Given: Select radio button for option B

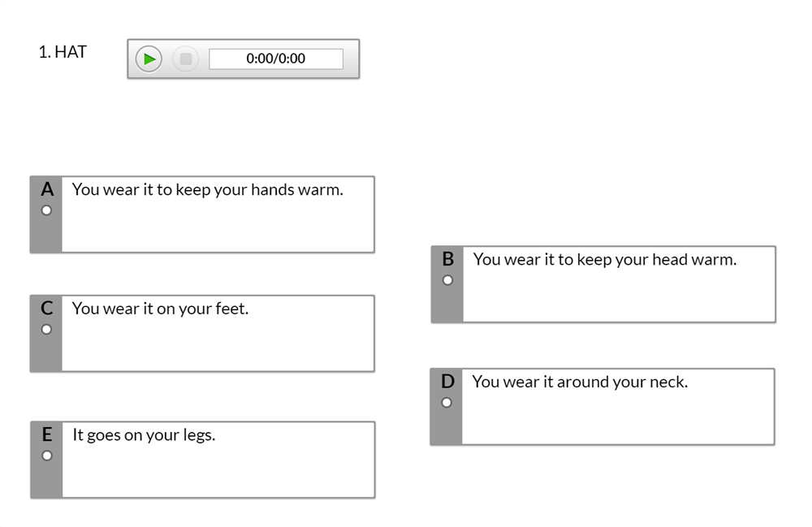Looking at the screenshot, I should (447, 280).
